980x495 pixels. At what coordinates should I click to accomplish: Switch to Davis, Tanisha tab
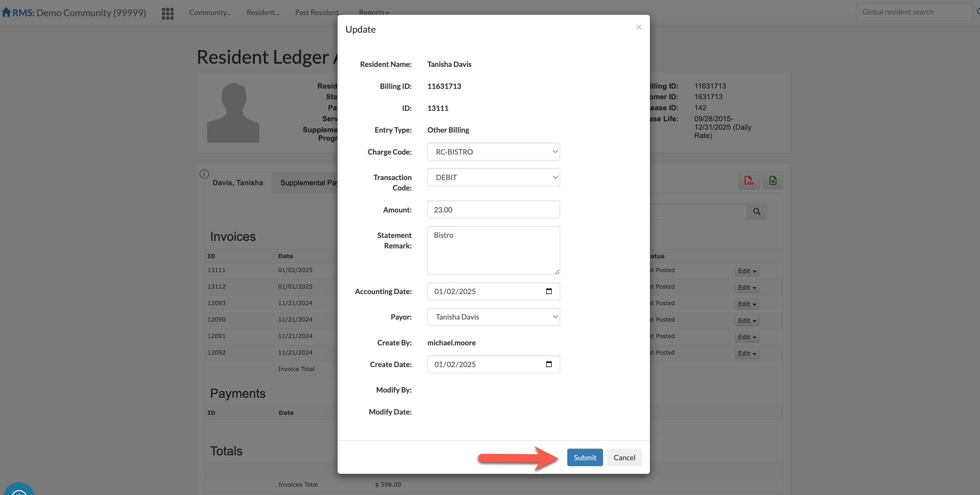(x=238, y=183)
